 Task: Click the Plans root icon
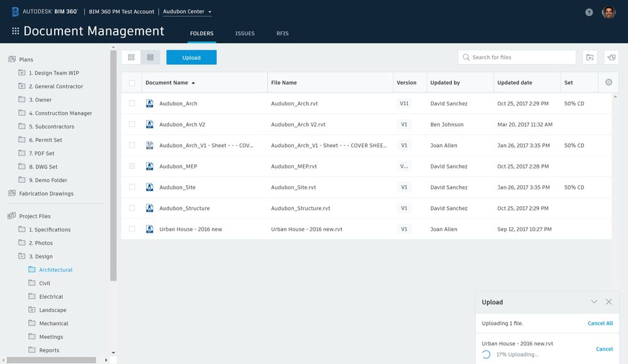tap(12, 59)
